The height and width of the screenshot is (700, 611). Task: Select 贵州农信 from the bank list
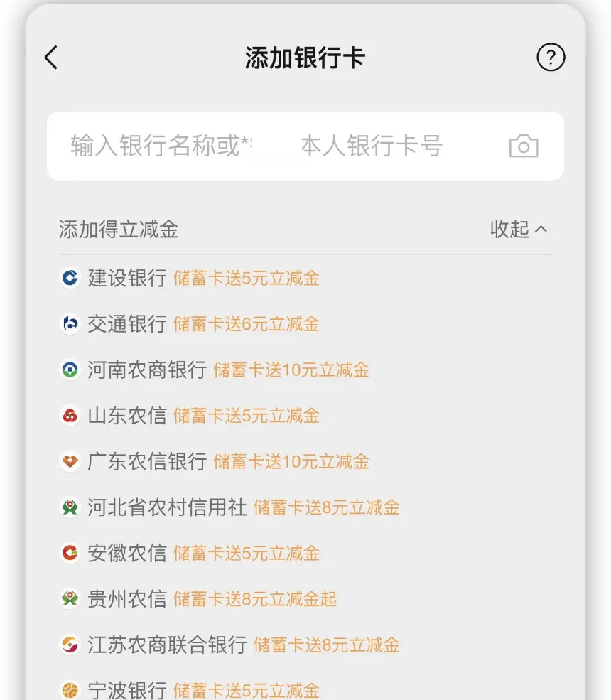pyautogui.click(x=127, y=599)
